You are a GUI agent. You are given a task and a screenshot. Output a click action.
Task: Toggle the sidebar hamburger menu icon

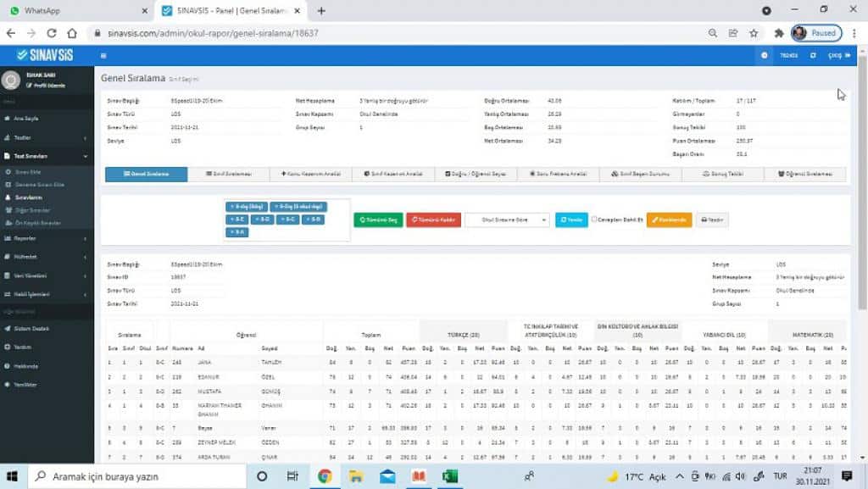coord(103,55)
